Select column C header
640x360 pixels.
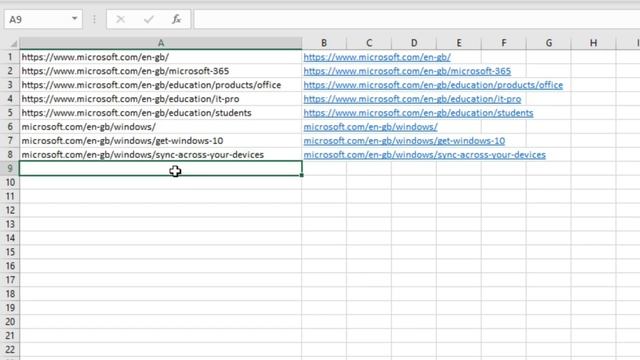click(x=369, y=43)
